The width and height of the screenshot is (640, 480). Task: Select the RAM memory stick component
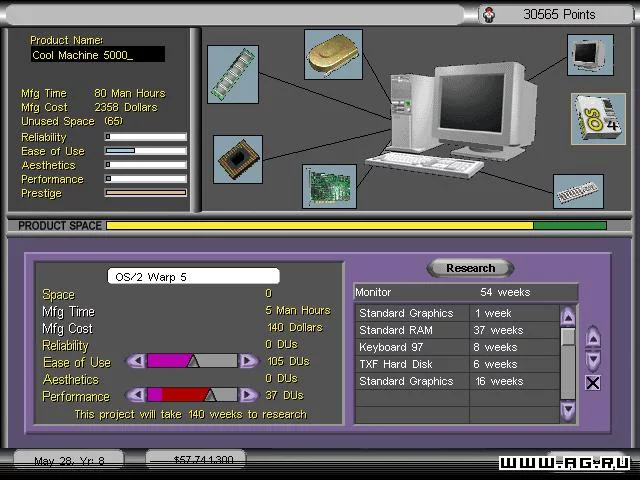[x=233, y=74]
